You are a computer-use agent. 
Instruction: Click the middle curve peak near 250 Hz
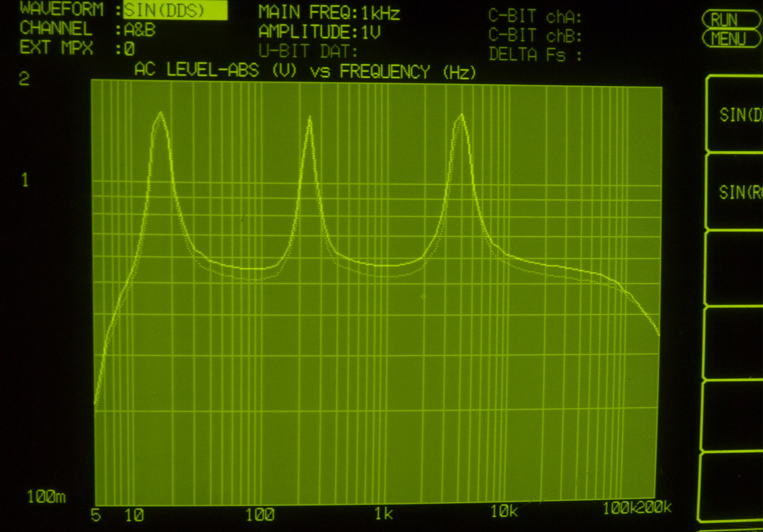(310, 118)
